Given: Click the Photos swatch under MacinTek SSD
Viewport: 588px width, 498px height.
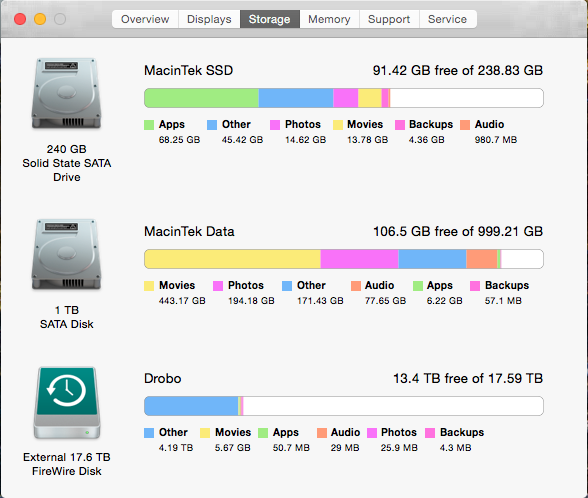Looking at the screenshot, I should 275,125.
